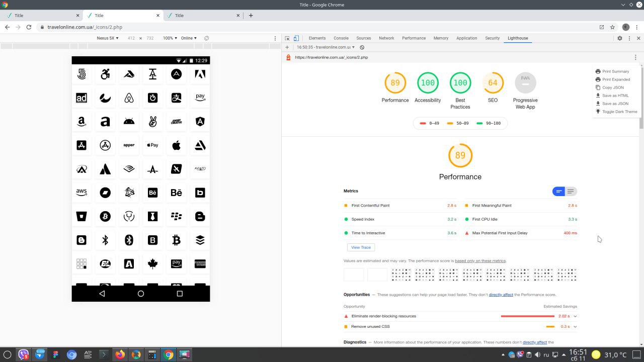Image resolution: width=644 pixels, height=362 pixels.
Task: Open a new Chrome tab
Action: [251, 16]
